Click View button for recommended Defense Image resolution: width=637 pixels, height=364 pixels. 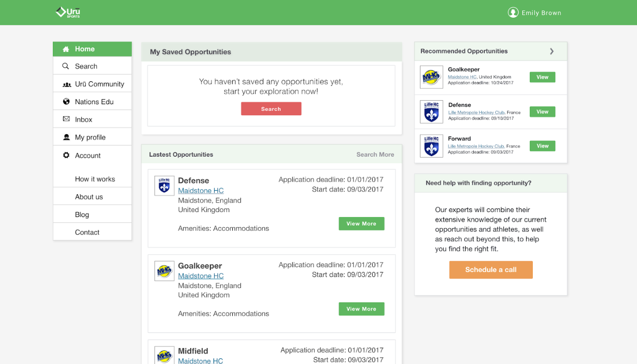542,112
